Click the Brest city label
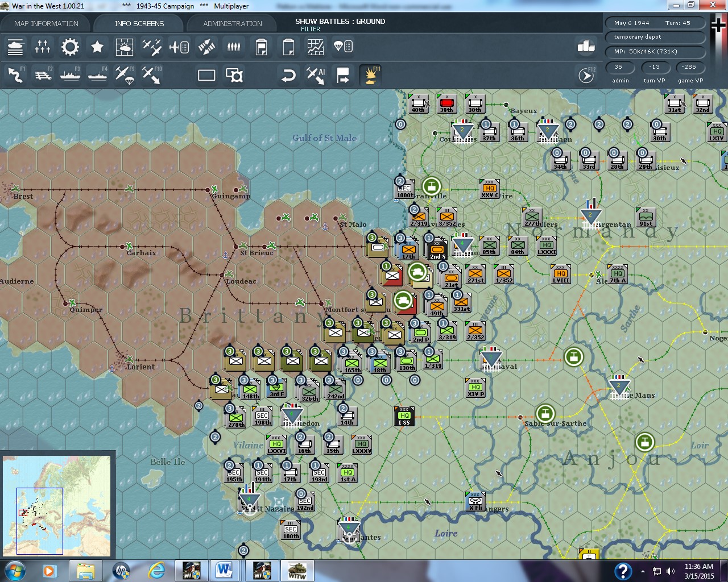 (23, 196)
